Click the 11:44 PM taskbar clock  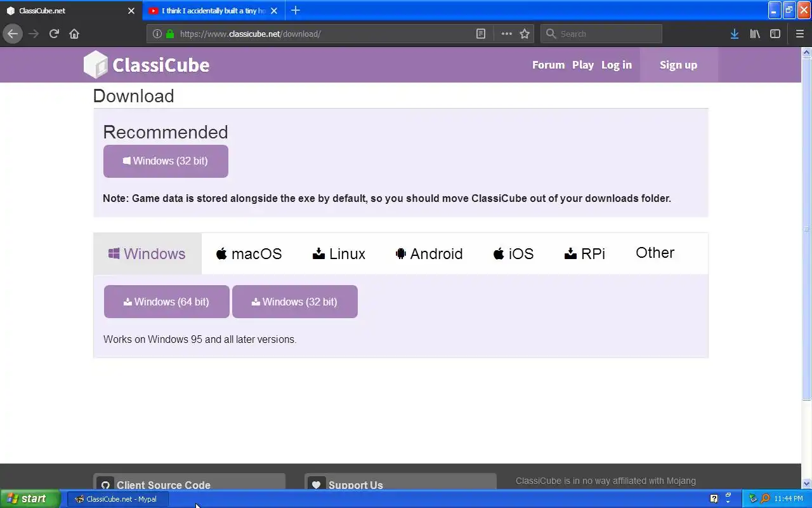pyautogui.click(x=789, y=498)
